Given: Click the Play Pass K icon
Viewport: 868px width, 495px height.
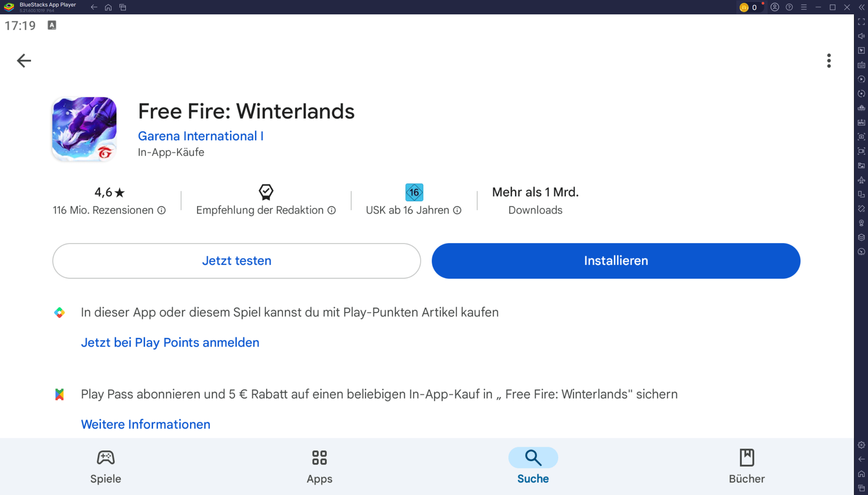Looking at the screenshot, I should click(x=59, y=393).
